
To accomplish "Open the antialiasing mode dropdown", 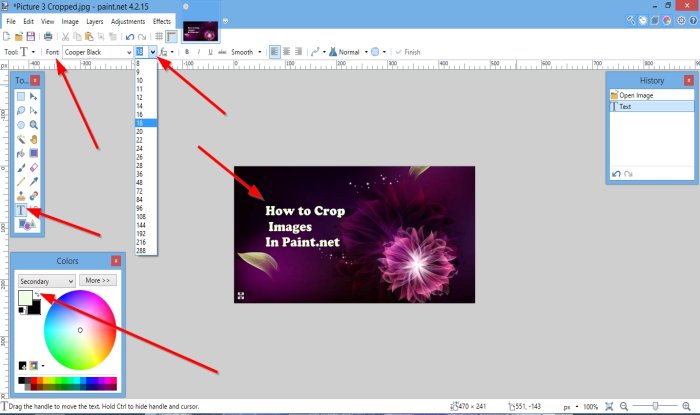I will [378, 52].
